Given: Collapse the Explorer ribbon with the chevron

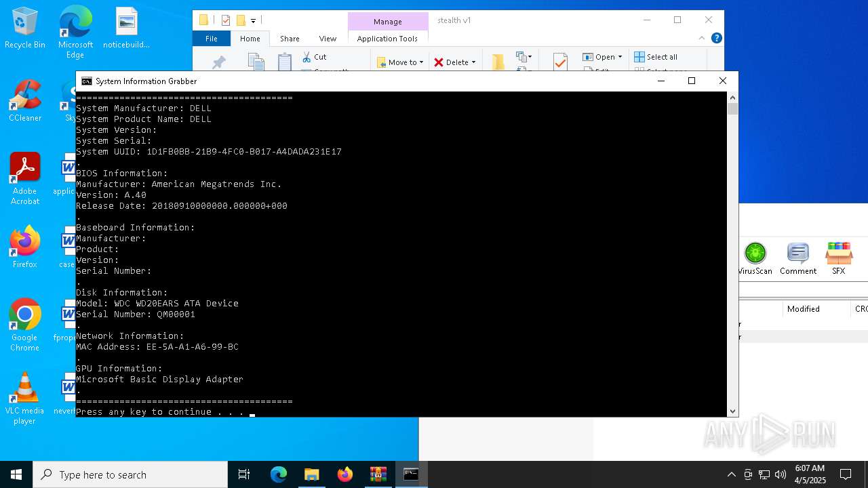Looking at the screenshot, I should (x=703, y=38).
